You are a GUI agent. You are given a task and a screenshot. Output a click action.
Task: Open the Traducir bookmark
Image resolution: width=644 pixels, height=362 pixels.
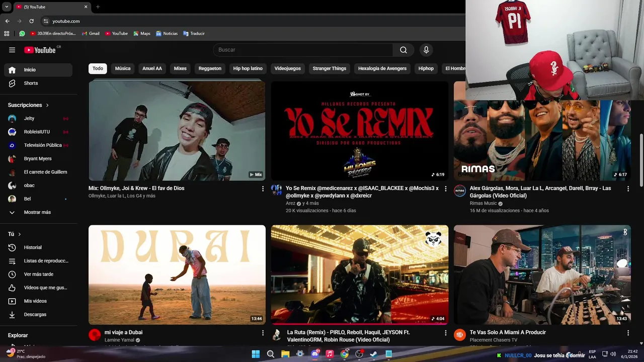pyautogui.click(x=194, y=34)
